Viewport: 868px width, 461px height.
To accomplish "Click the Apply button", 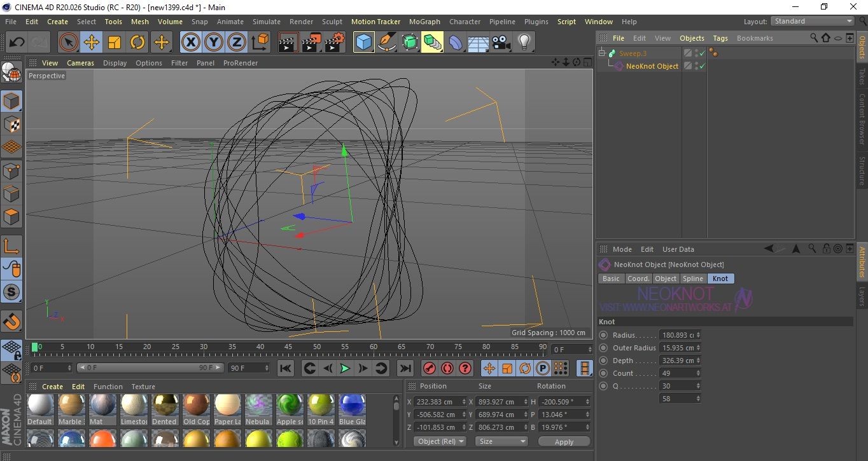I will tap(564, 441).
